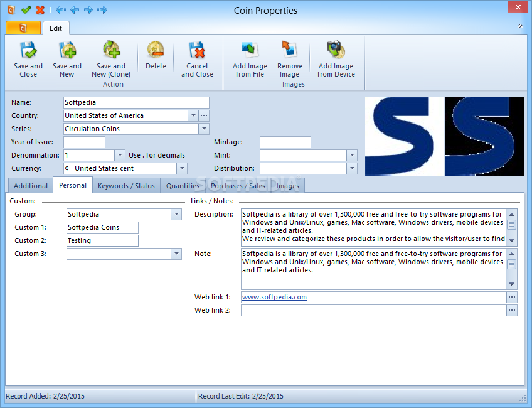The height and width of the screenshot is (408, 532).
Task: Expand the Series dropdown
Action: (x=204, y=129)
